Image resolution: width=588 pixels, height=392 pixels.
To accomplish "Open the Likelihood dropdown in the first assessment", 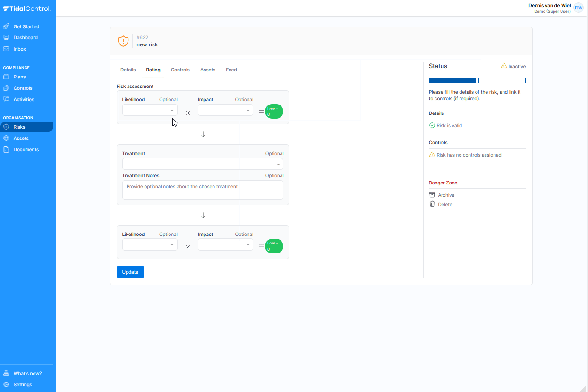I will [x=150, y=110].
